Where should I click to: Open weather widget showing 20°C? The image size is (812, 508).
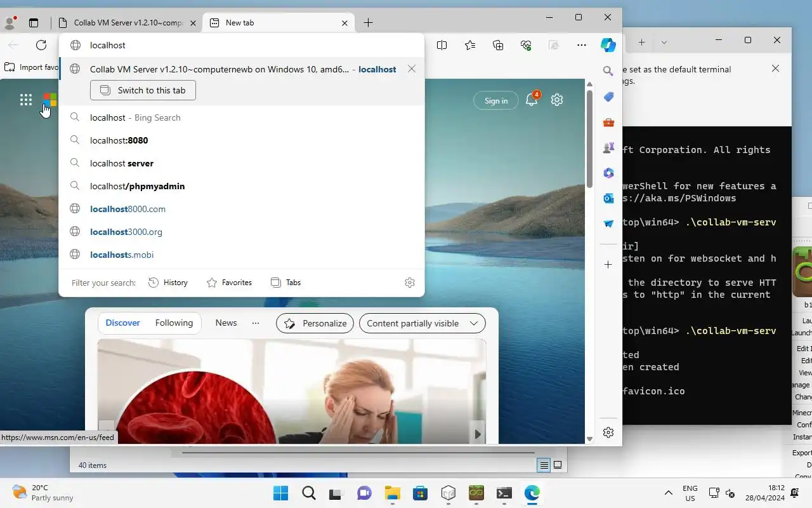(43, 493)
